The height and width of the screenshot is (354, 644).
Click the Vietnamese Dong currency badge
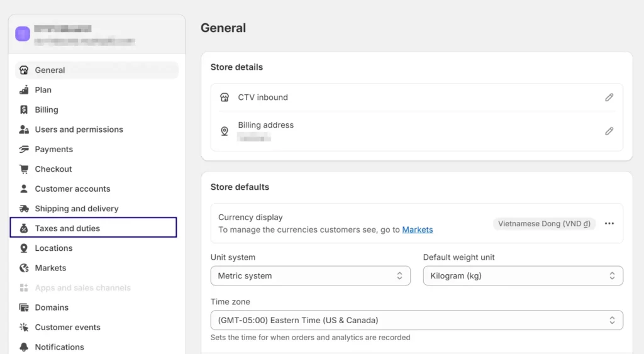point(544,223)
